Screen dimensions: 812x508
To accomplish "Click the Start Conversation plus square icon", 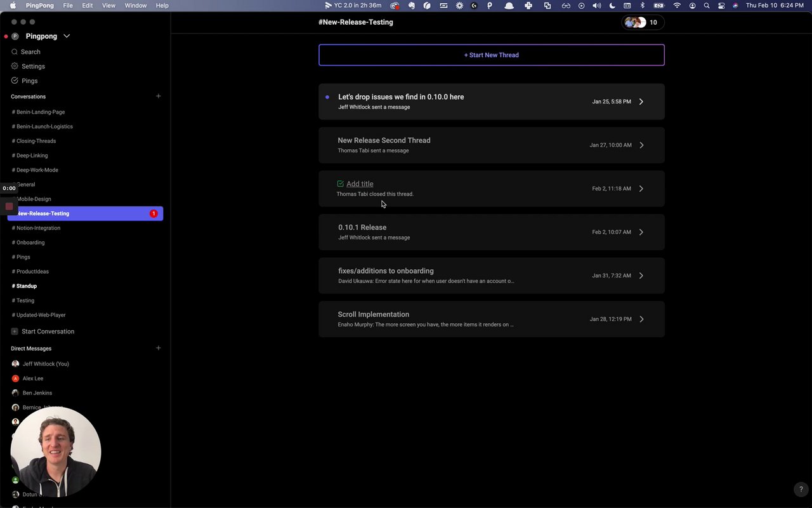I will pyautogui.click(x=15, y=331).
